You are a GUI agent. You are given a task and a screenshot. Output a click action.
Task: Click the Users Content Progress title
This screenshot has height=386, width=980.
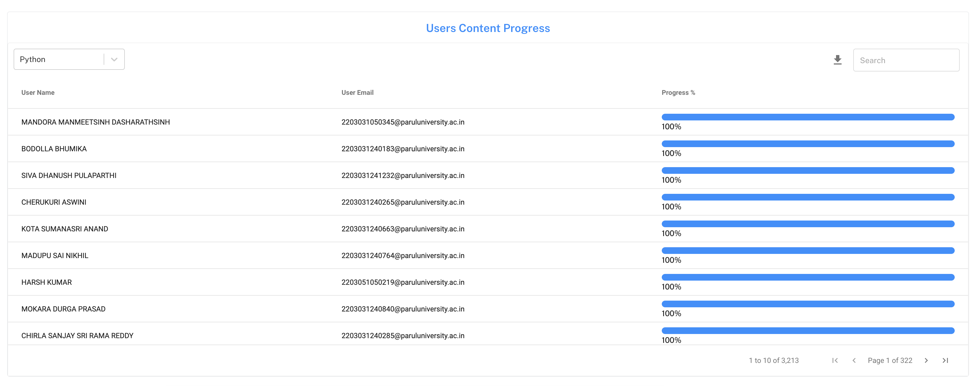pyautogui.click(x=488, y=28)
